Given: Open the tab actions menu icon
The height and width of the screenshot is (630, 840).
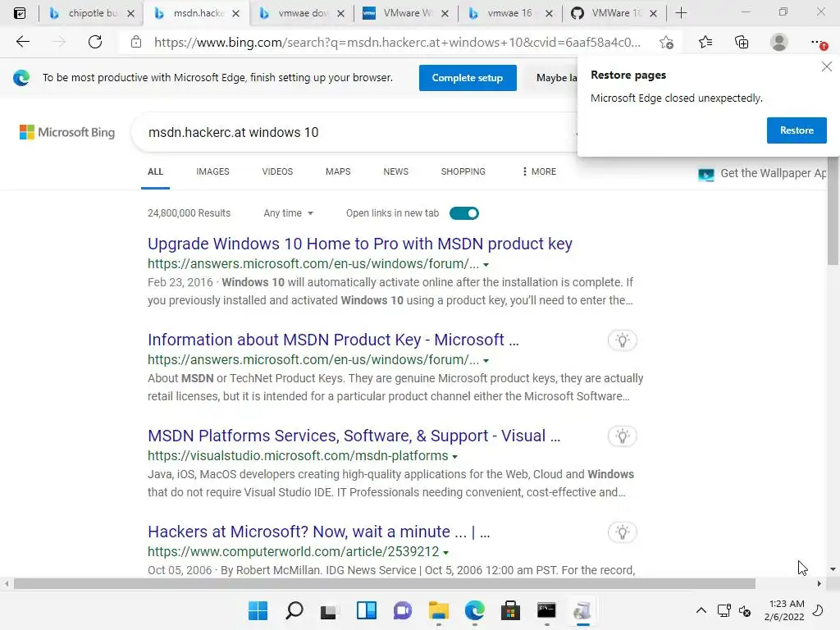Looking at the screenshot, I should (x=20, y=13).
